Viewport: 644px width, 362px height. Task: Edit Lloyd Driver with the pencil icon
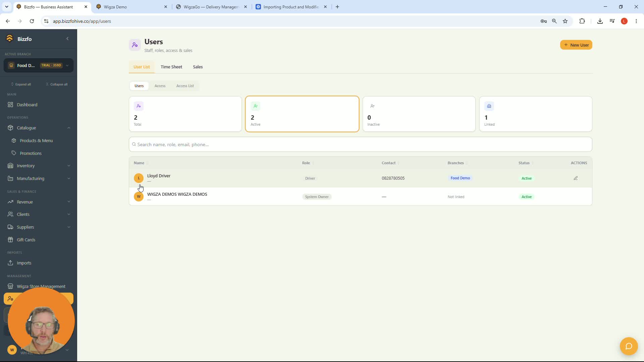tap(576, 178)
